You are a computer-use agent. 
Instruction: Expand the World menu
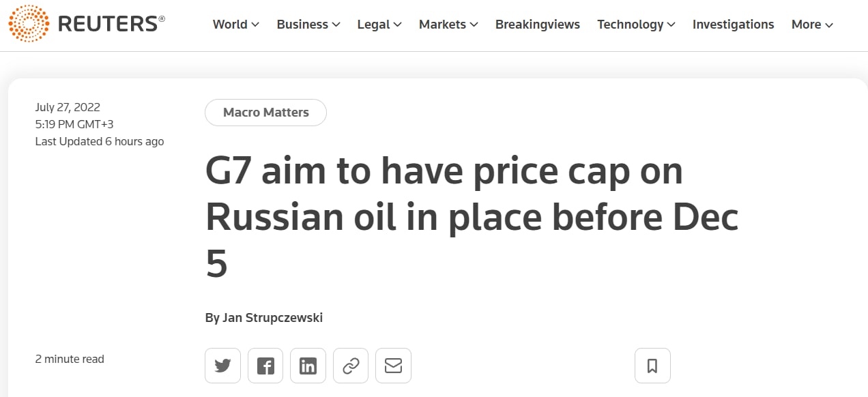[x=235, y=25]
